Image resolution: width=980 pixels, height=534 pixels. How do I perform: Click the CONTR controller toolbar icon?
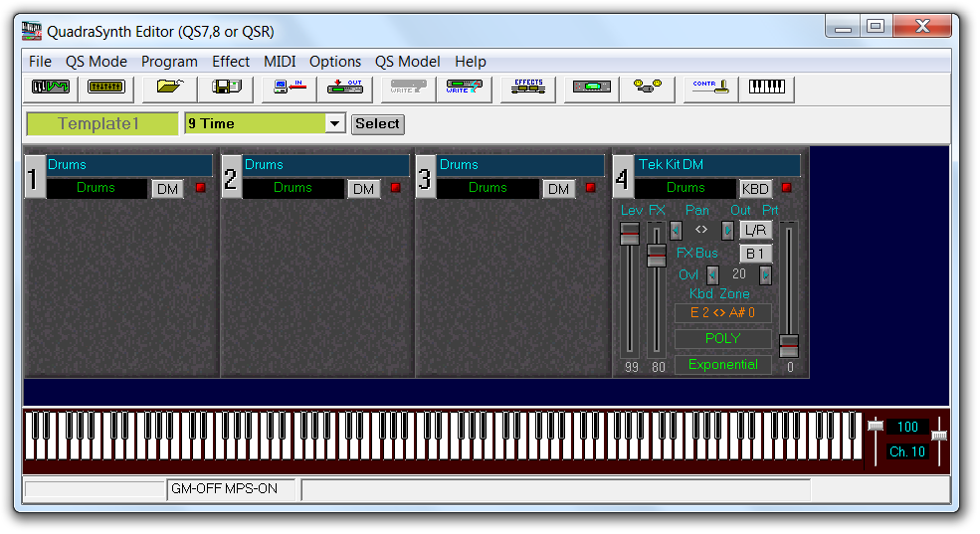[710, 88]
